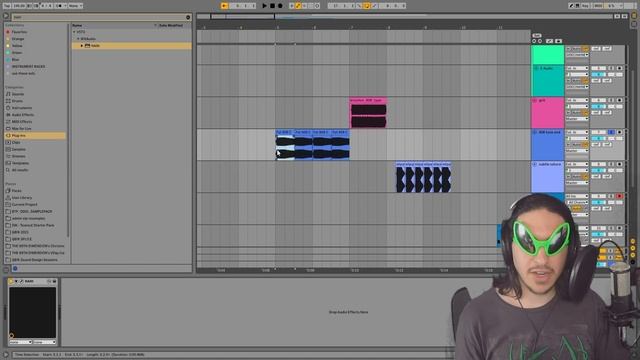Open the Audio Effects category
This screenshot has width=640, height=360.
pyautogui.click(x=23, y=115)
